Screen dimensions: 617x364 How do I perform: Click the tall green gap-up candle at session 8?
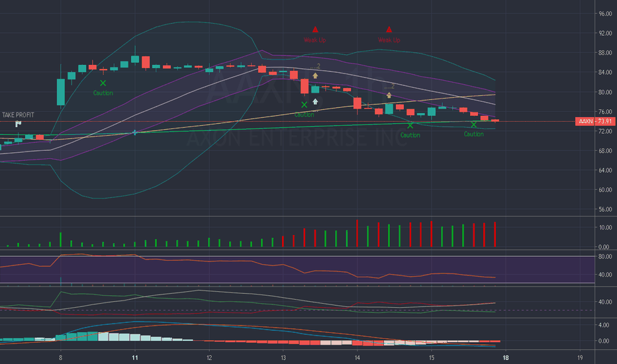[x=61, y=92]
